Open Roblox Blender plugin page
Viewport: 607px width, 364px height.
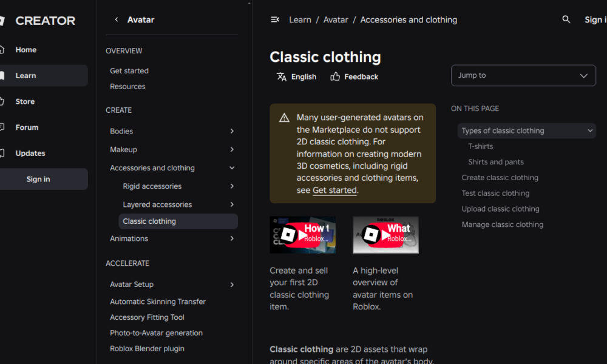(x=147, y=348)
